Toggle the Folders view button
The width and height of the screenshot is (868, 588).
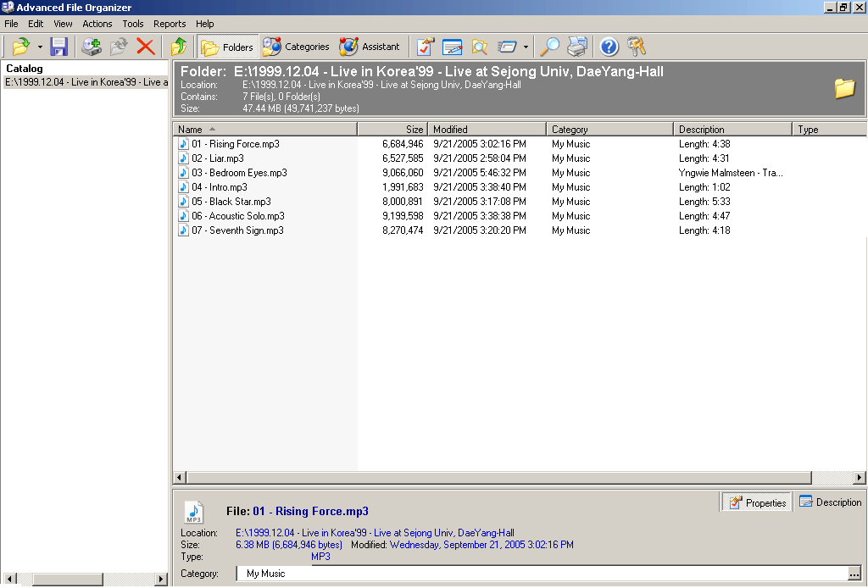pos(227,47)
